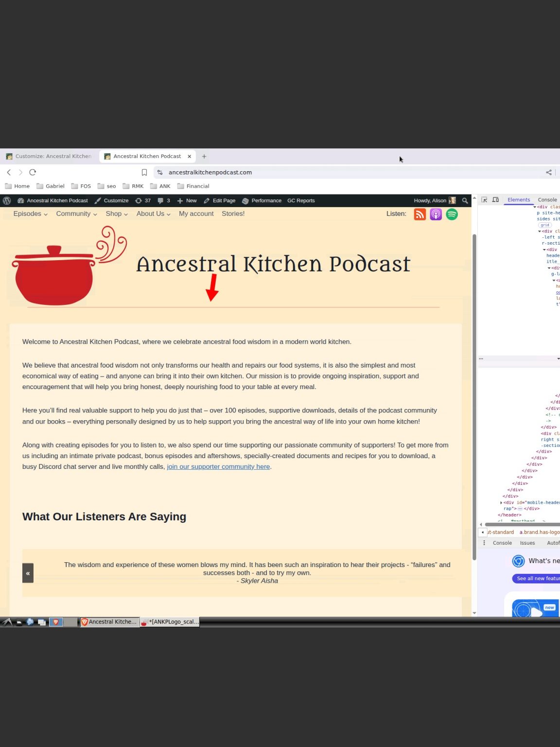Open the admin bar search magnifier
This screenshot has height=747, width=560.
point(465,200)
